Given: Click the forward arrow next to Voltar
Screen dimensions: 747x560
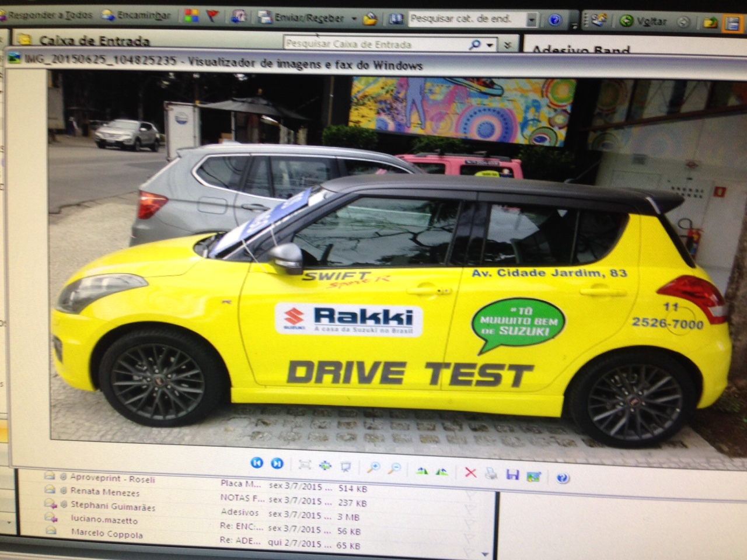Looking at the screenshot, I should tap(683, 22).
